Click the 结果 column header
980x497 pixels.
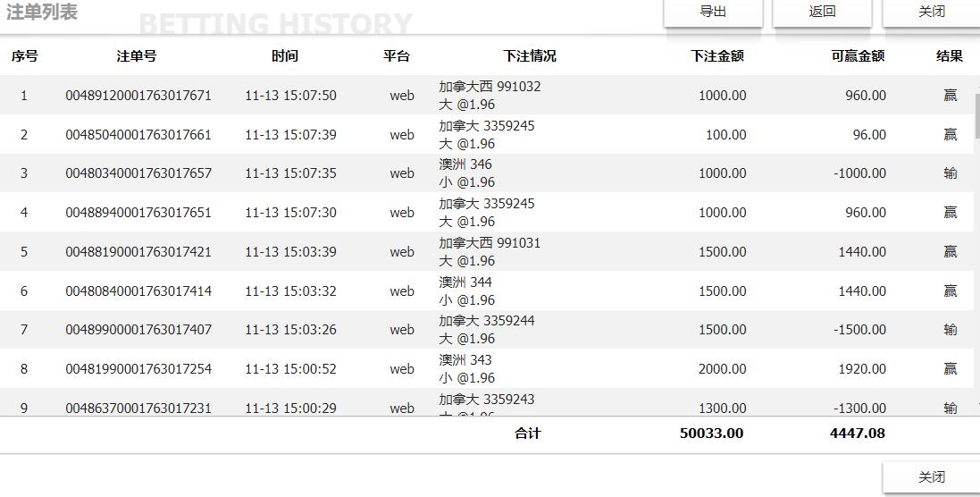tap(950, 55)
